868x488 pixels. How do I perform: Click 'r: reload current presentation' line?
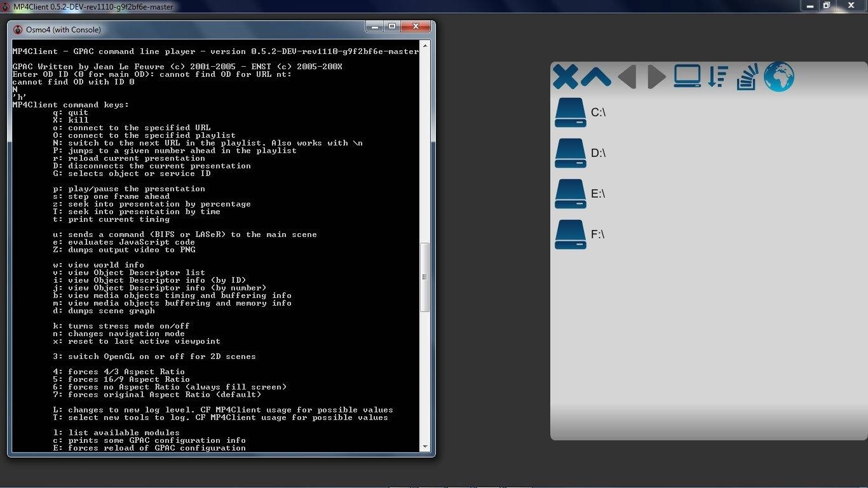click(129, 158)
